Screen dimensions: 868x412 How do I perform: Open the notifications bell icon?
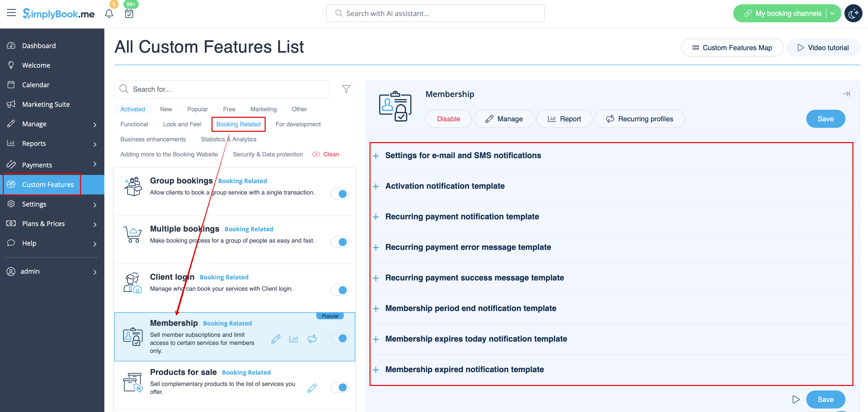109,14
